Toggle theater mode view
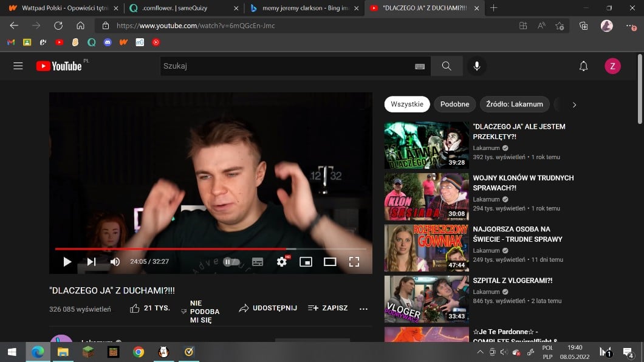This screenshot has width=644, height=362. pos(330,262)
